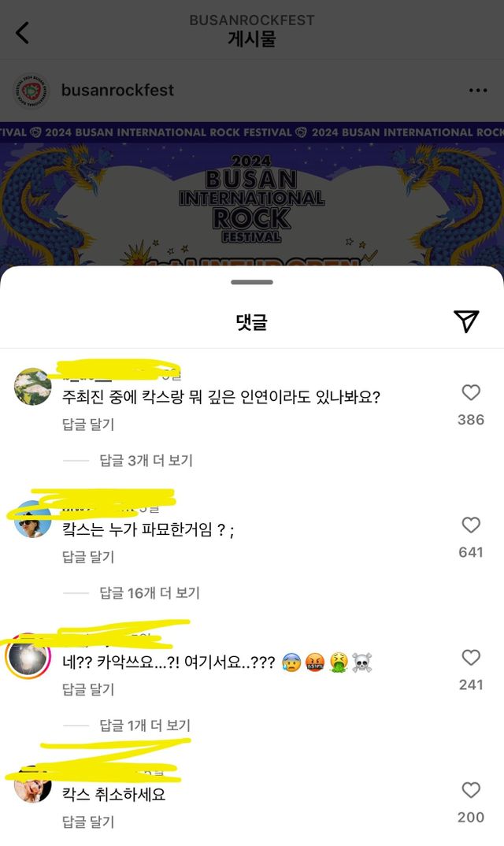Viewport: 504px width, 846px height.
Task: Open first commenter's flower avatar
Action: 32,386
